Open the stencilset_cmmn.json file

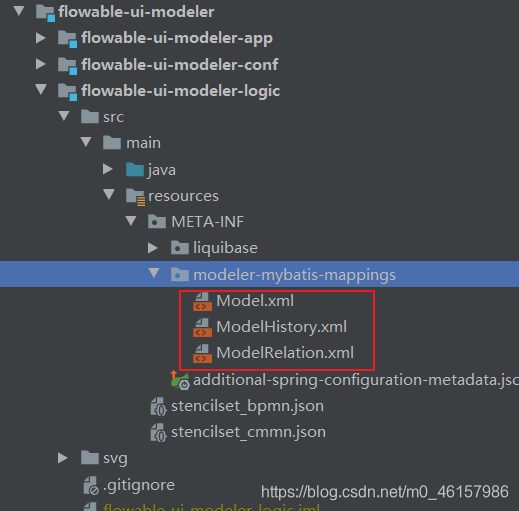pos(248,432)
